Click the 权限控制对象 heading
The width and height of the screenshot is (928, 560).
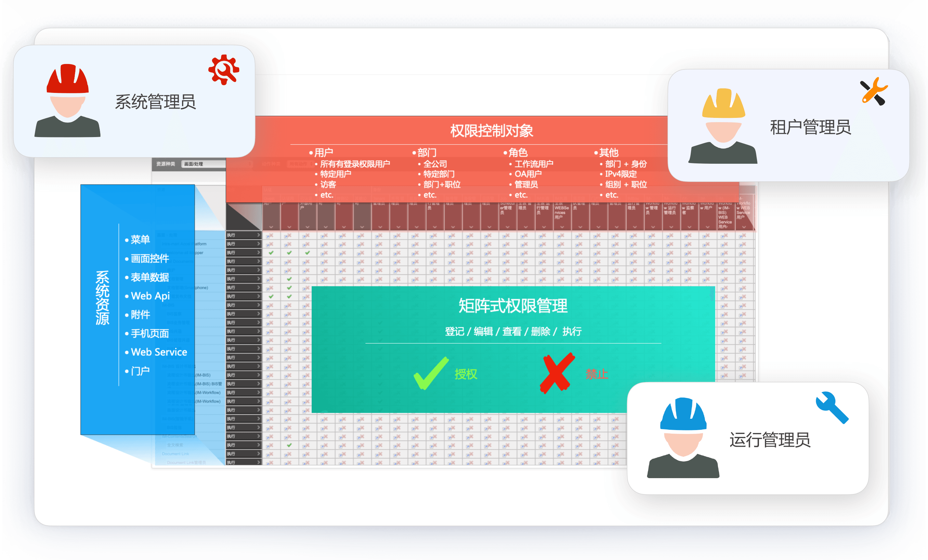pos(491,131)
